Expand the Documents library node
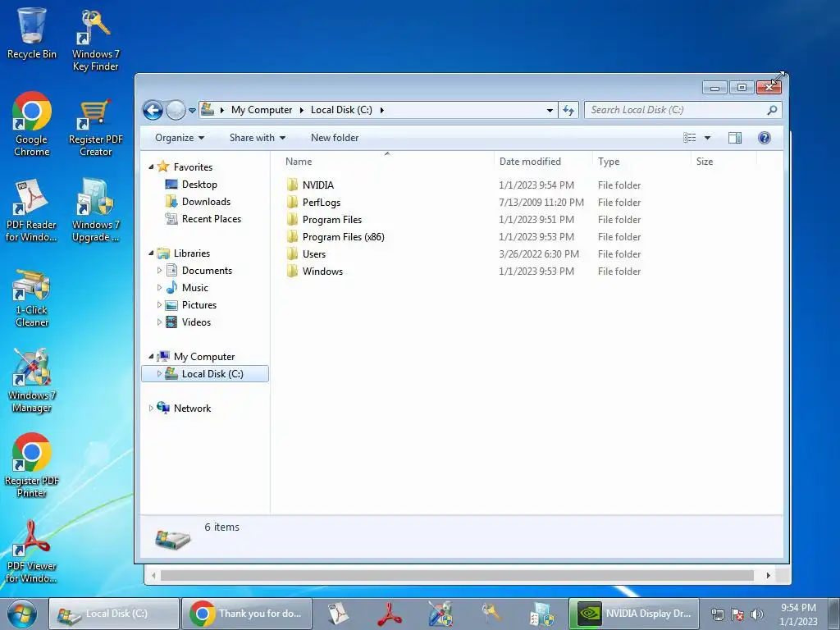Viewport: 840px width, 630px height. 159,271
